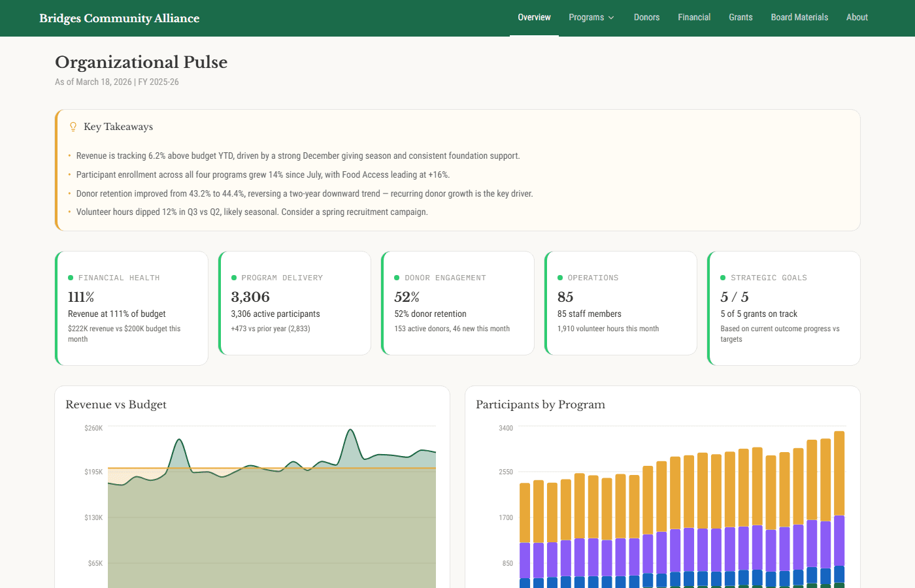Image resolution: width=915 pixels, height=588 pixels.
Task: Click the '85' staff members value
Action: tap(565, 297)
